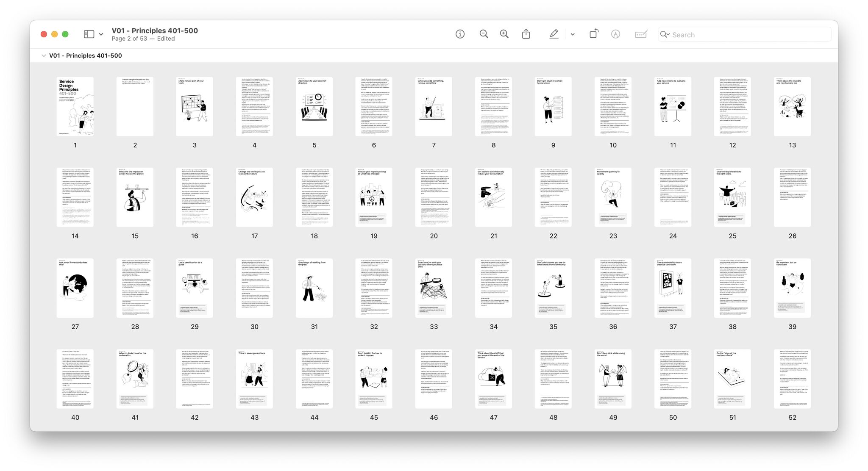Open the sidebar view options dropdown
The width and height of the screenshot is (868, 471).
(101, 34)
